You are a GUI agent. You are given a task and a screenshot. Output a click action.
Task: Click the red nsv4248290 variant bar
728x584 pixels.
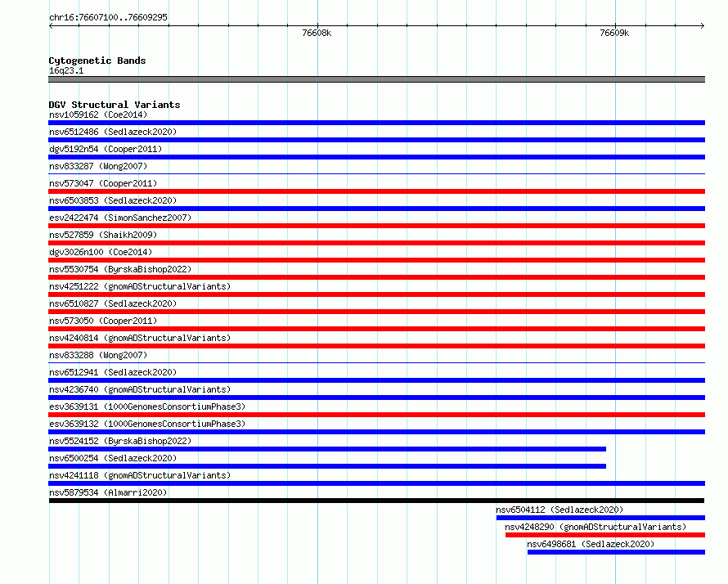pos(605,535)
